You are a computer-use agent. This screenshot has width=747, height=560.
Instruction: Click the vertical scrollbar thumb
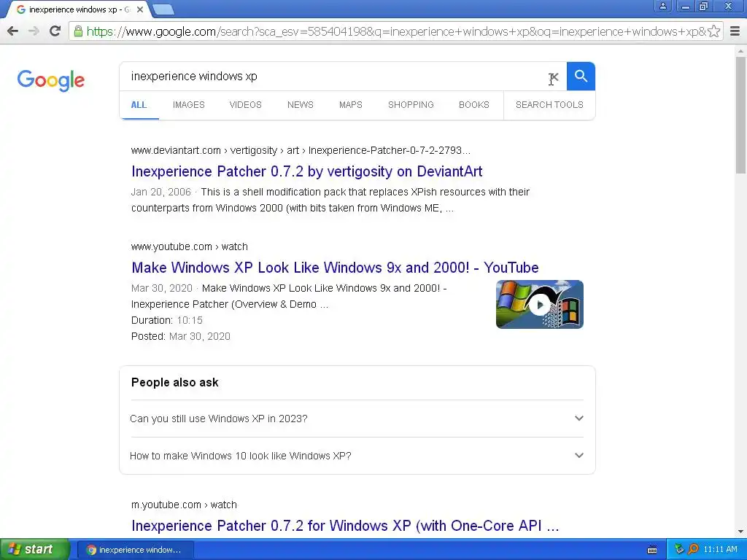tap(741, 115)
